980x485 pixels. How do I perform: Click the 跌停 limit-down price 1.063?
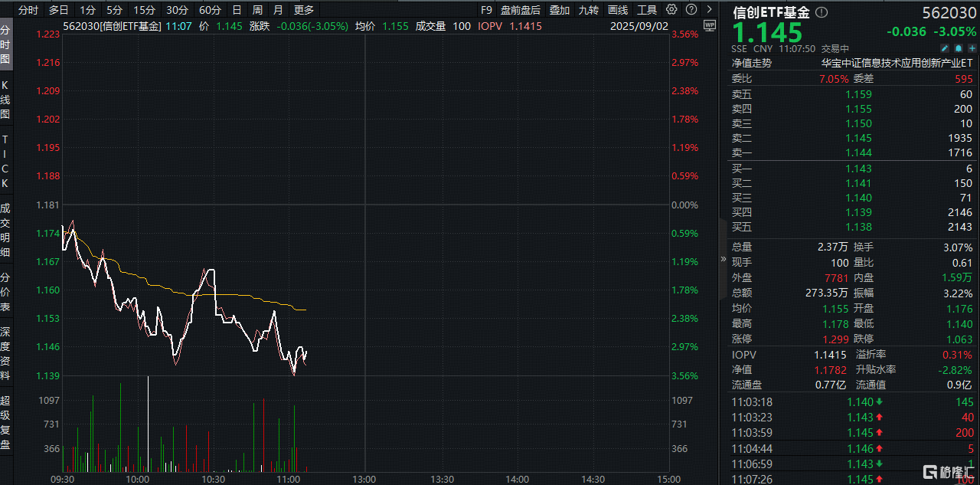pyautogui.click(x=959, y=339)
